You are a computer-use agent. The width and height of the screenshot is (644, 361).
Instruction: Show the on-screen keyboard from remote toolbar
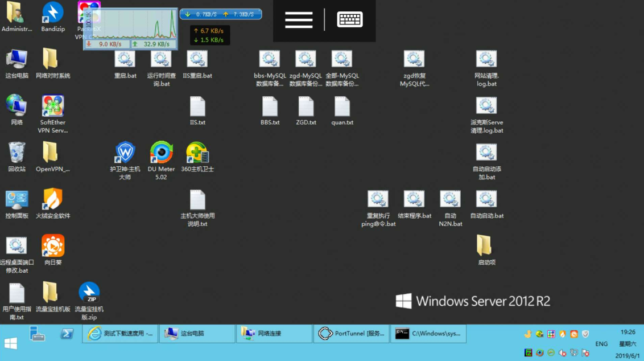tap(350, 20)
